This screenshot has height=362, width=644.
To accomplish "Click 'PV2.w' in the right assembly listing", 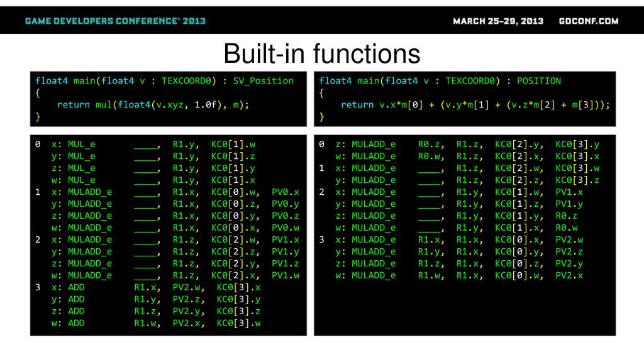I will click(569, 239).
